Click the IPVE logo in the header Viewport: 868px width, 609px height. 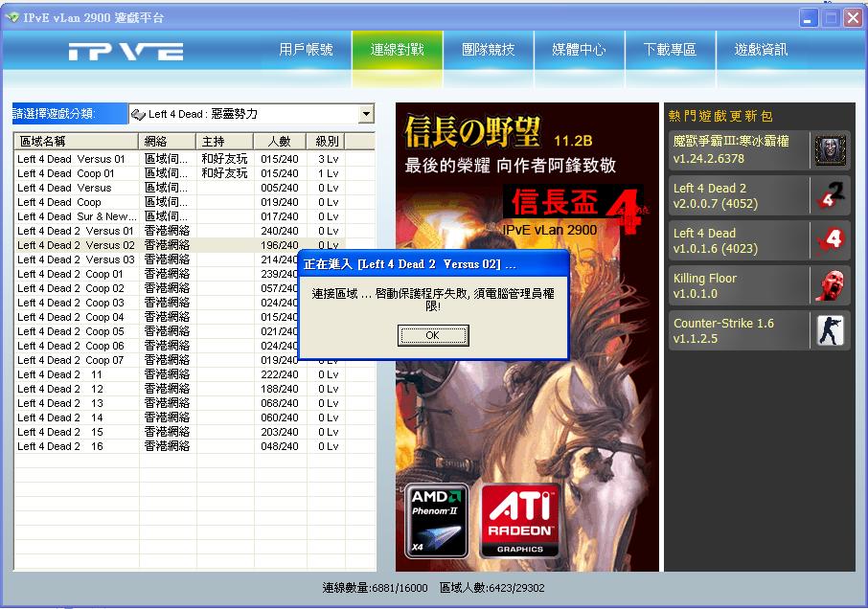[126, 52]
